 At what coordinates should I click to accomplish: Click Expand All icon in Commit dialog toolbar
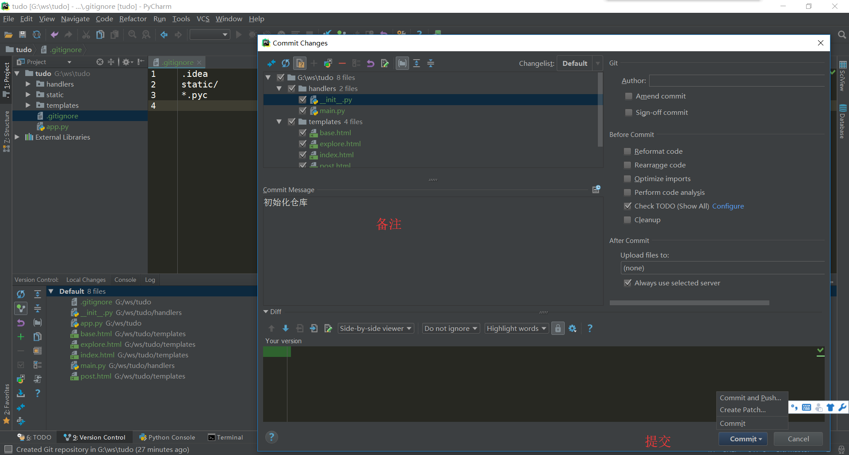coord(416,63)
